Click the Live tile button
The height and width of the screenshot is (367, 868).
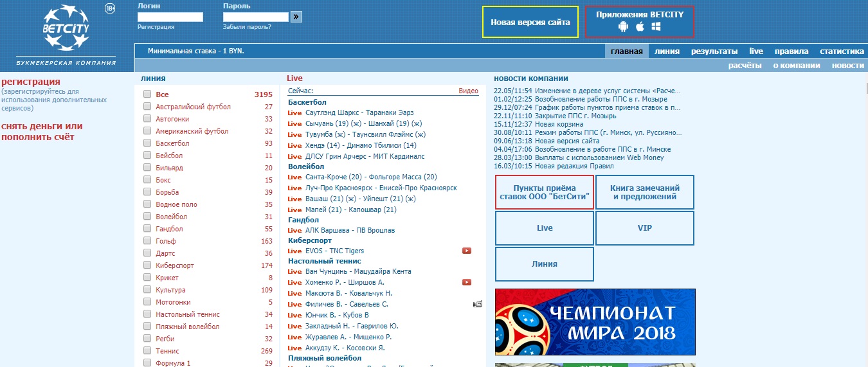pos(545,228)
